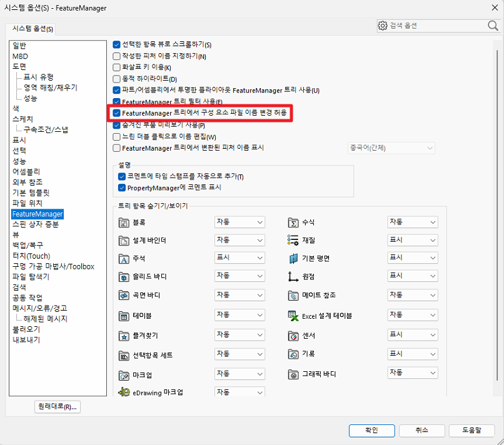Select 구멍 가공 마법사/Toolbox item
Viewport: 504px width, 445px height.
[53, 266]
